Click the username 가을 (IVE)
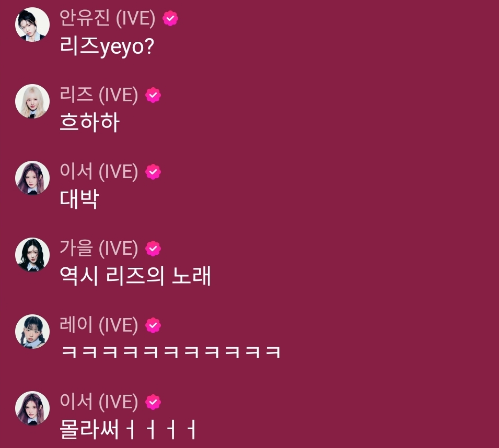 click(x=99, y=249)
